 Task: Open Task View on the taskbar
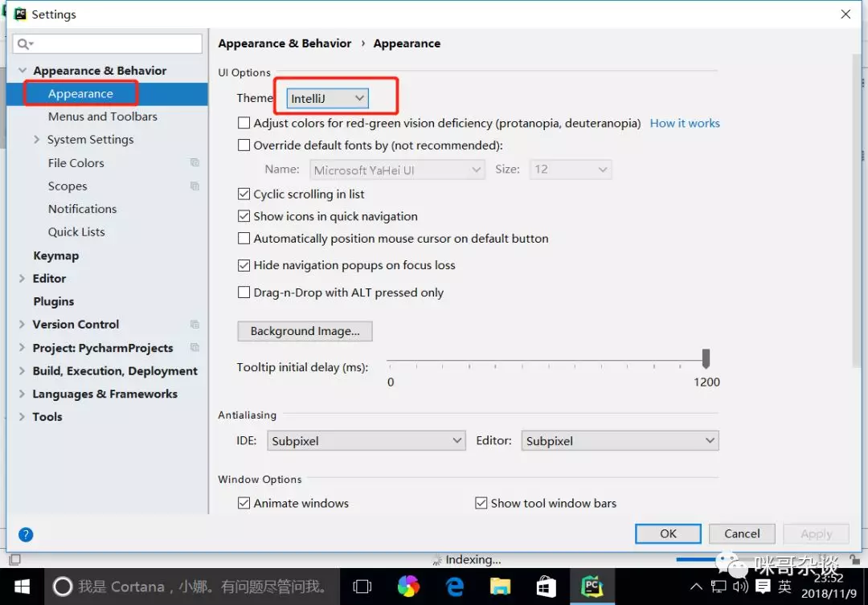(x=362, y=587)
